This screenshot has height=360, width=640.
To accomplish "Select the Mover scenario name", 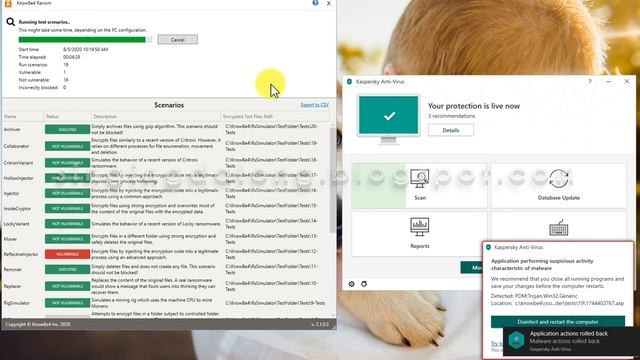I will [x=10, y=239].
